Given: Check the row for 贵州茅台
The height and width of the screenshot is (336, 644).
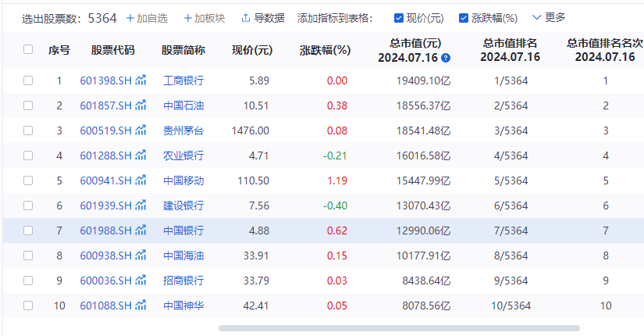Looking at the screenshot, I should [28, 130].
